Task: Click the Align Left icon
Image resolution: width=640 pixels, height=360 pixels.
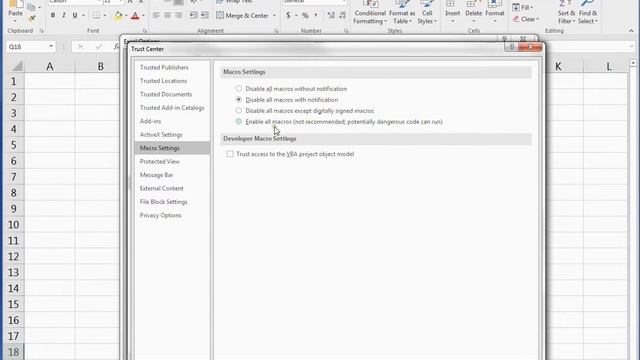Action: click(156, 16)
